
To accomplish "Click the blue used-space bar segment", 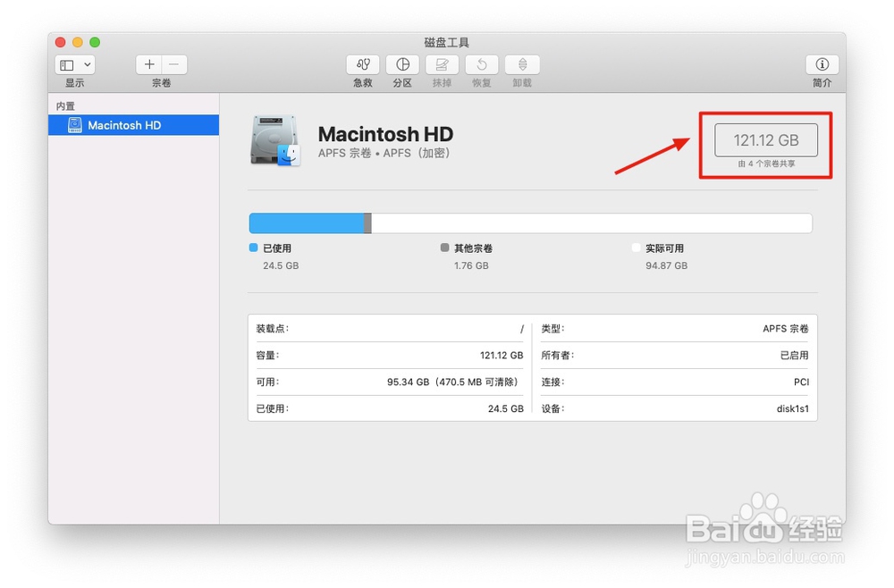I will 307,223.
